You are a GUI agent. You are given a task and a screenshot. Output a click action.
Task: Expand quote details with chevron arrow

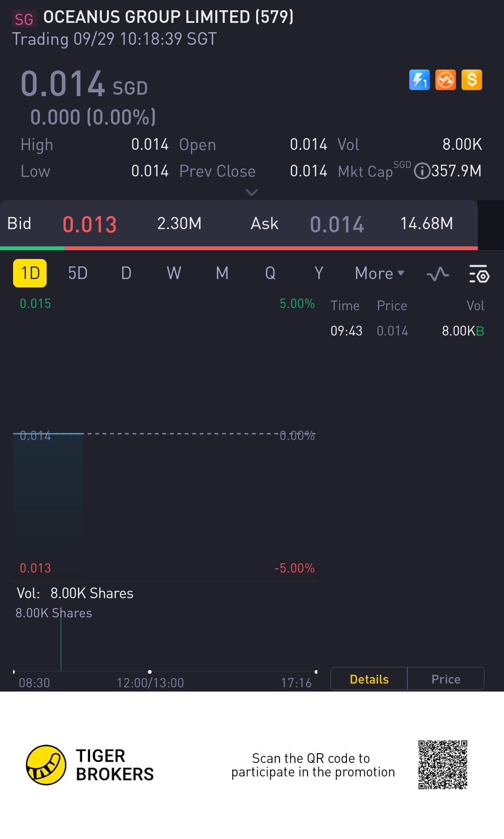(252, 192)
